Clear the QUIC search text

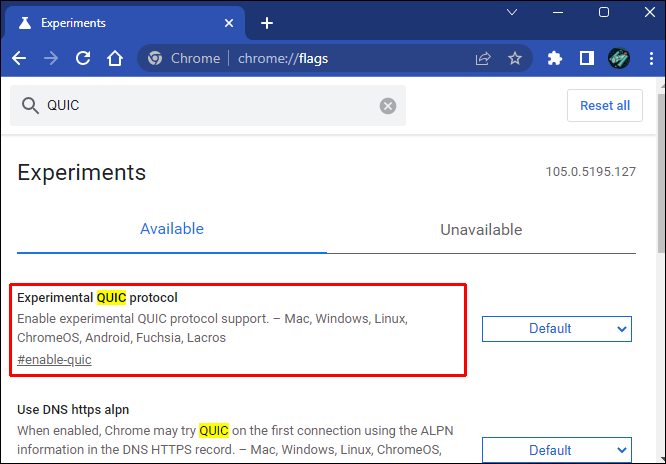388,106
